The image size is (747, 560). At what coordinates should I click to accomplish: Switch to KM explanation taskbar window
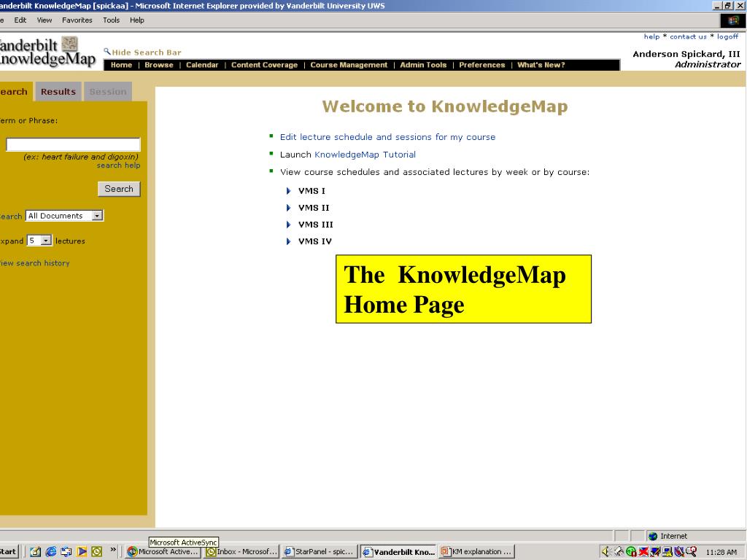point(477,551)
